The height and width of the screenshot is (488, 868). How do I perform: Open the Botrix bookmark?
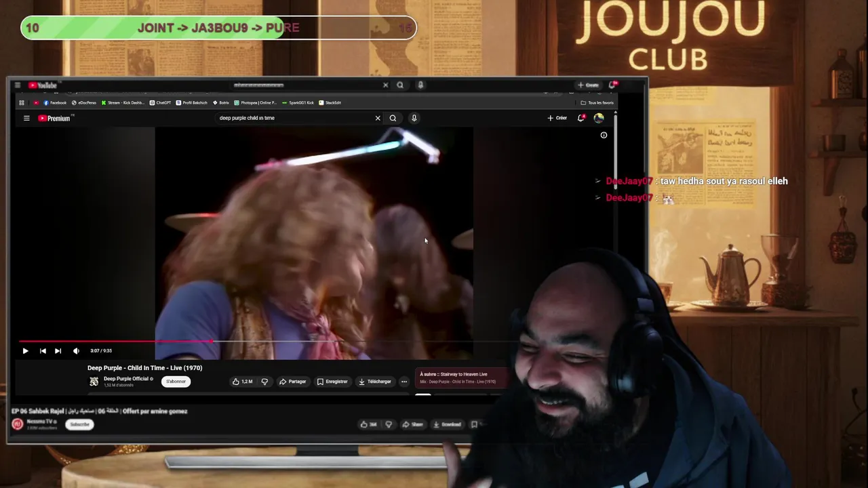(221, 103)
